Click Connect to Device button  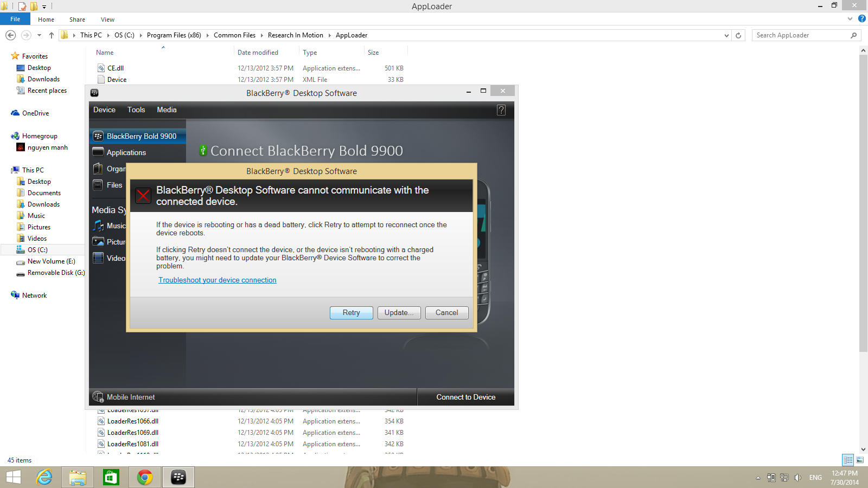tap(465, 397)
